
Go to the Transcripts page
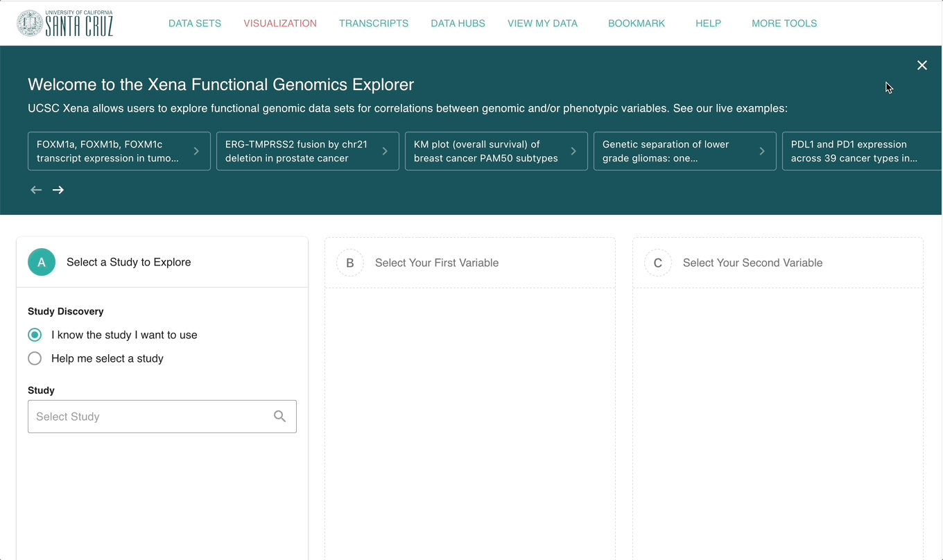pos(374,24)
